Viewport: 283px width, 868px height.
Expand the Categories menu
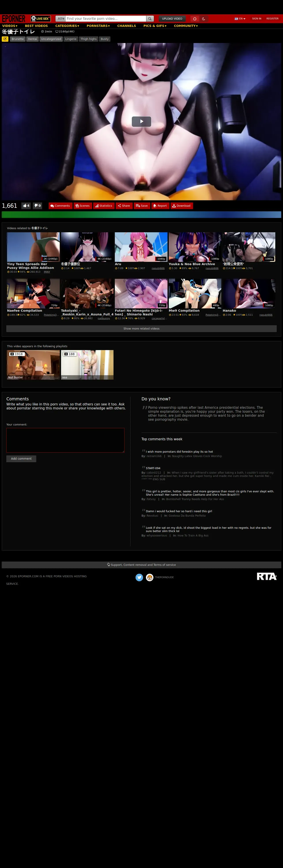[x=67, y=26]
